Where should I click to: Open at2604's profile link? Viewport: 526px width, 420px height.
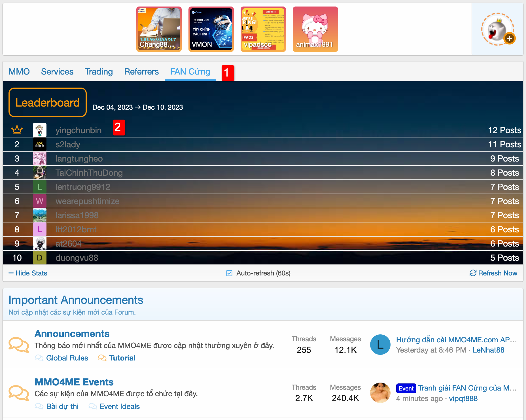(68, 243)
